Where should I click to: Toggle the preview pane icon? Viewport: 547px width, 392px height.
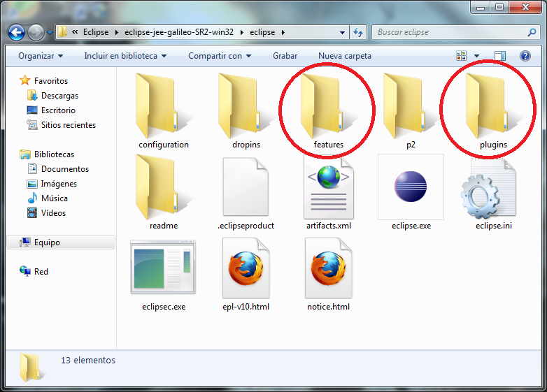(500, 56)
